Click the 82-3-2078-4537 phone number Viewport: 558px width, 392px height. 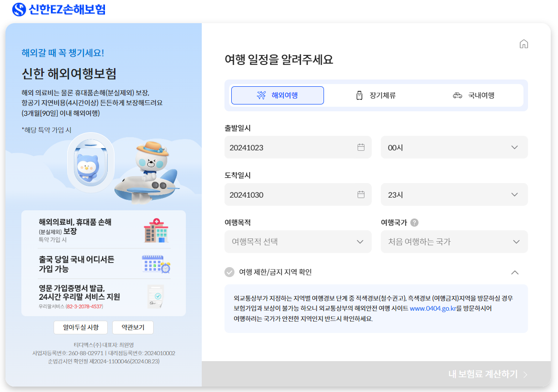pos(85,307)
